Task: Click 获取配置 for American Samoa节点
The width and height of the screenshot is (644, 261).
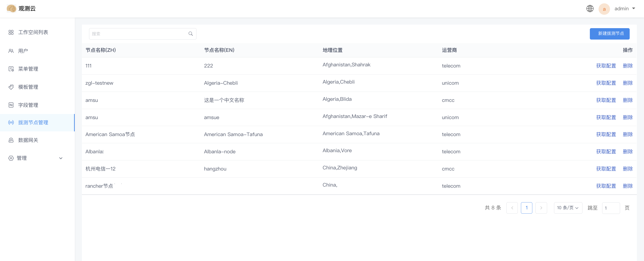Action: 606,134
